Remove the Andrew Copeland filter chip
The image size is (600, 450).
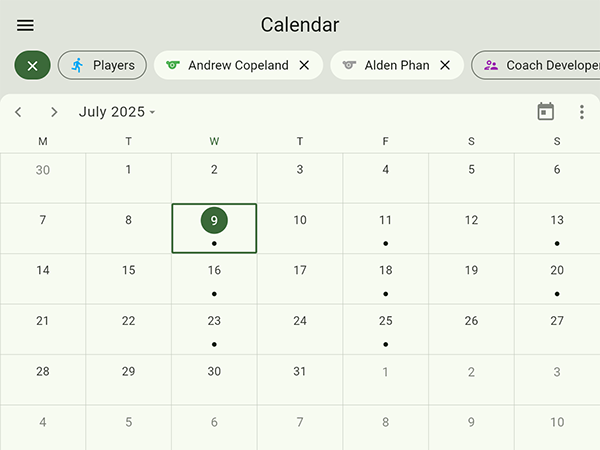tap(304, 65)
